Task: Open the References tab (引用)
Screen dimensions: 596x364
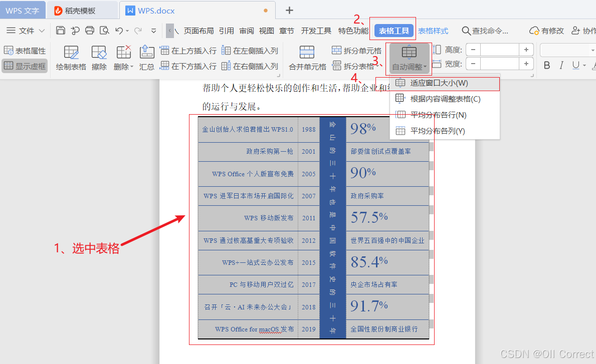Action: [227, 31]
